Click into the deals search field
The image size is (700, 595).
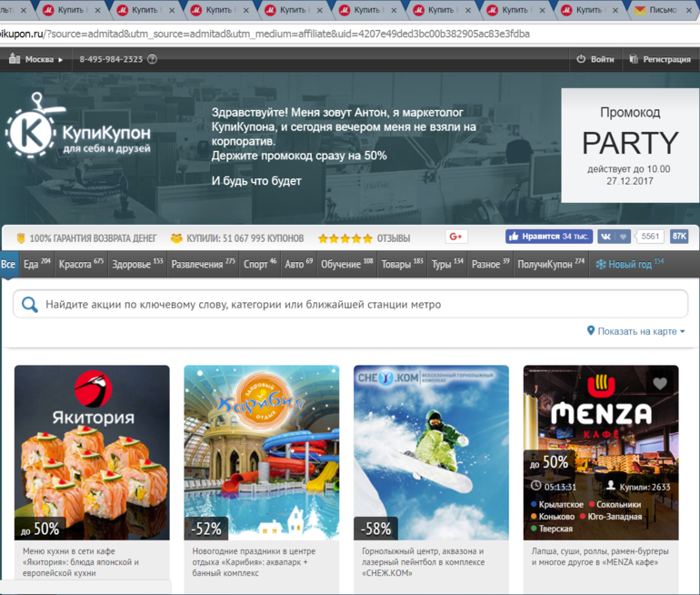click(364, 305)
